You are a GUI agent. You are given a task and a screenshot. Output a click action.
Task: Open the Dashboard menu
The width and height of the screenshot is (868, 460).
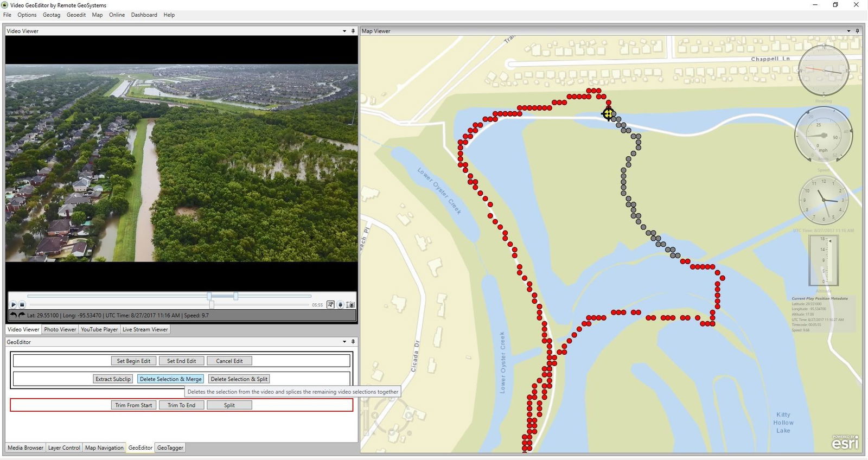tap(144, 15)
